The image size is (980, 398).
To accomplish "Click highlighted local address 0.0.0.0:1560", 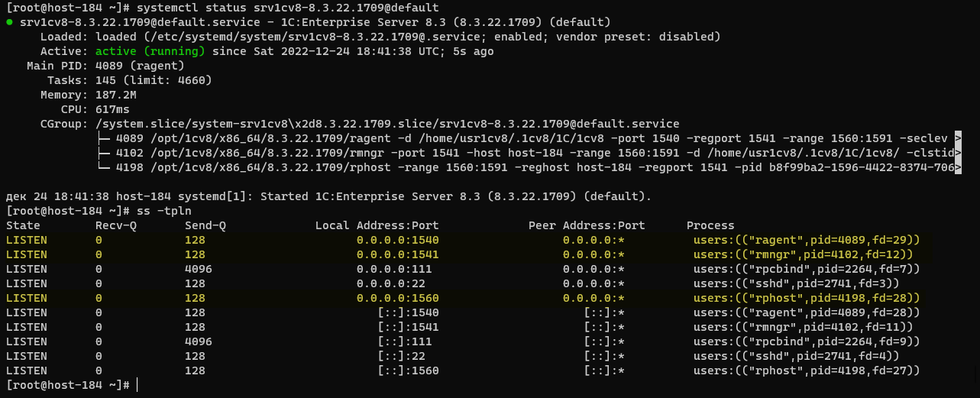I will point(397,298).
